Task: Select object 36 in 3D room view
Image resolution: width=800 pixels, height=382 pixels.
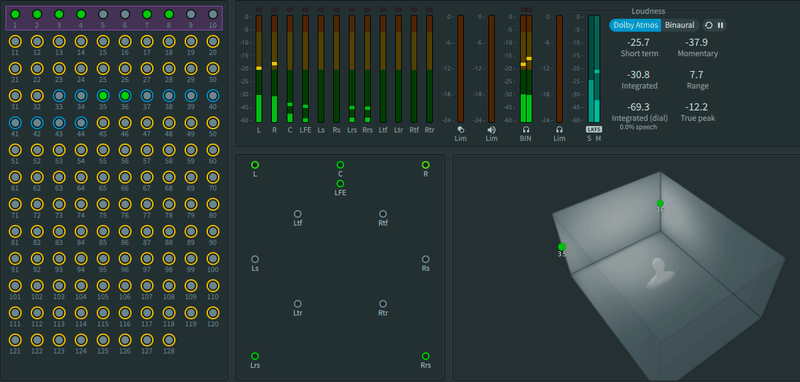Action: [x=660, y=203]
